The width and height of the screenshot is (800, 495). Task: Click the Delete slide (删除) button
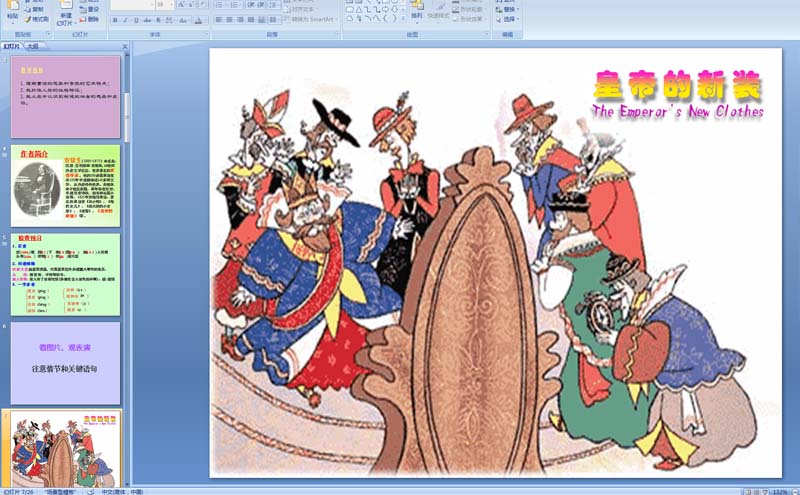pyautogui.click(x=89, y=19)
